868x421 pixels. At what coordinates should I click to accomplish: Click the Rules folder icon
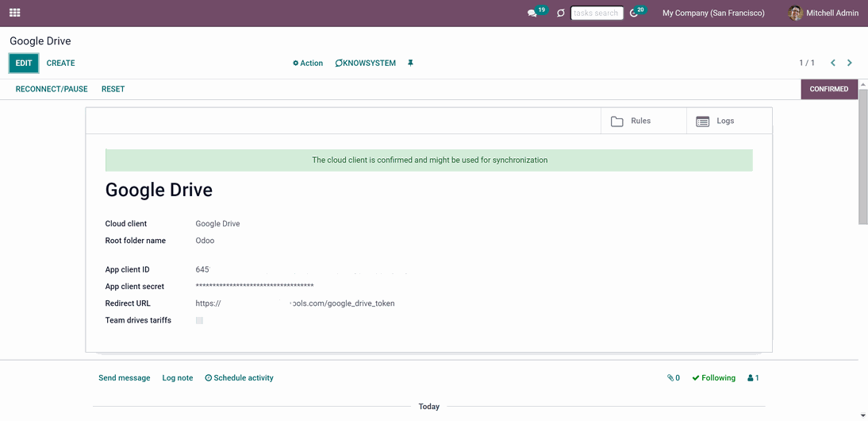pyautogui.click(x=617, y=122)
